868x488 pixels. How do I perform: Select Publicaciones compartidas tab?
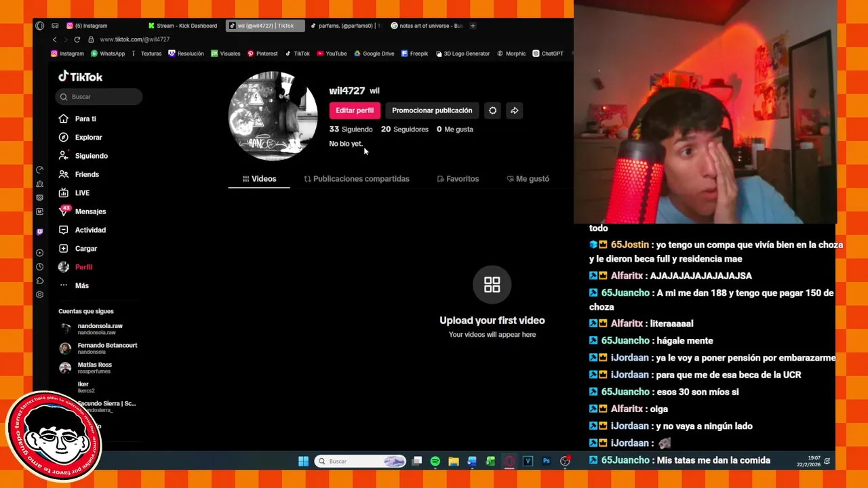tap(357, 179)
